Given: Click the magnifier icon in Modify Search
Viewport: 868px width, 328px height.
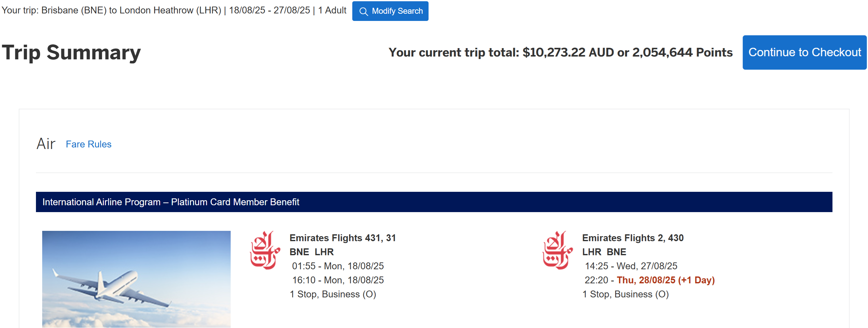Looking at the screenshot, I should click(x=364, y=12).
